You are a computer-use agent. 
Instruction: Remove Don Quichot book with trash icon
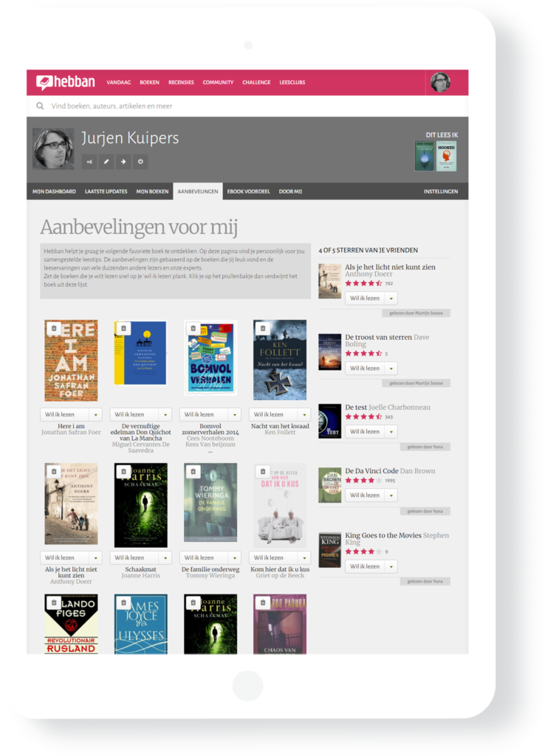tap(123, 329)
